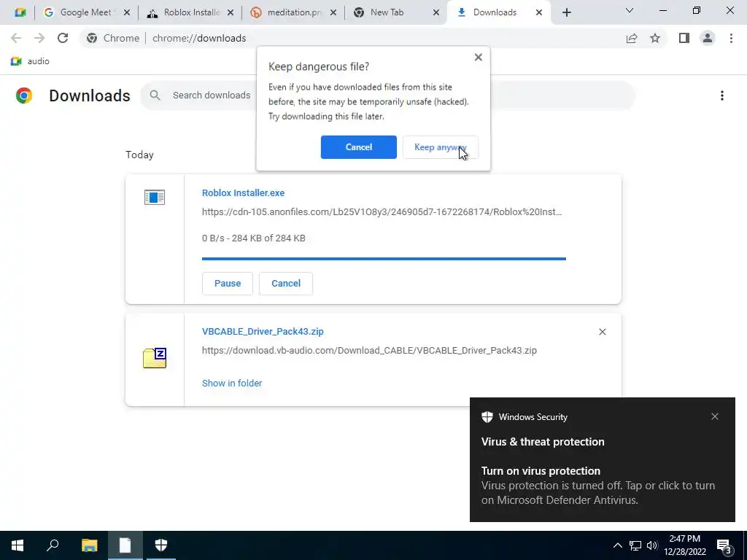Close the meditation.png tab
This screenshot has height=560, width=747.
[x=333, y=13]
